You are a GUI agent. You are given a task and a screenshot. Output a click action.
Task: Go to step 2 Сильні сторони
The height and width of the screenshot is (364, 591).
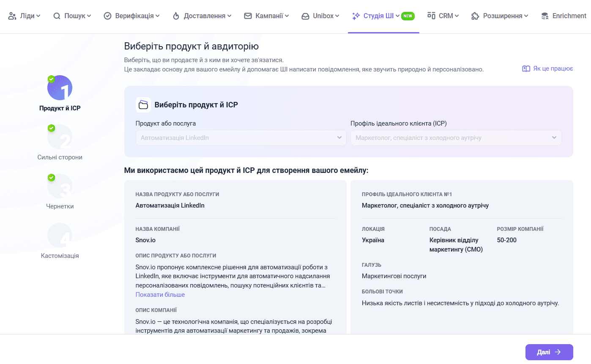pyautogui.click(x=60, y=137)
